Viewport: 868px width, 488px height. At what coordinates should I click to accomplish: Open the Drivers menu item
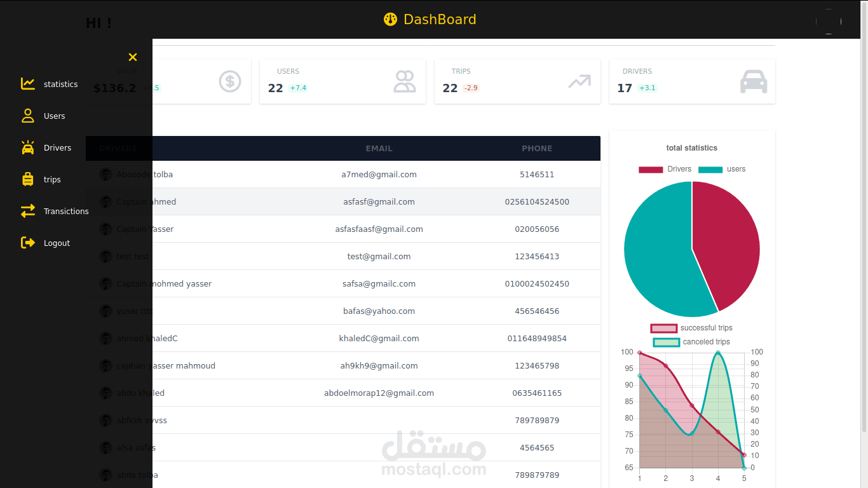pos(57,147)
